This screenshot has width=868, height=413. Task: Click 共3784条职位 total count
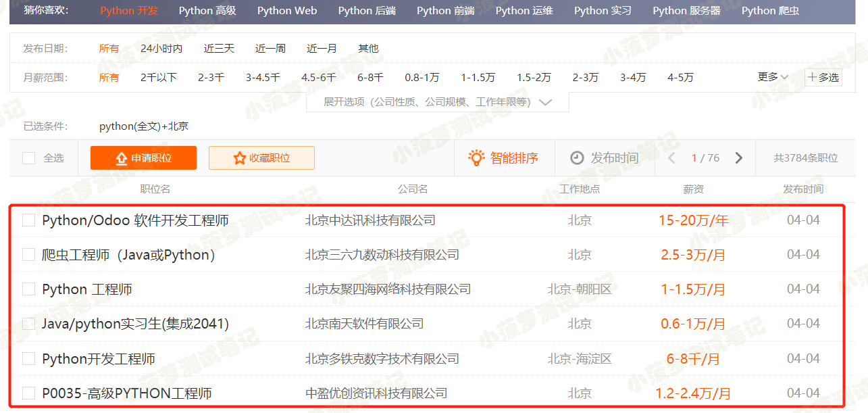pyautogui.click(x=806, y=158)
